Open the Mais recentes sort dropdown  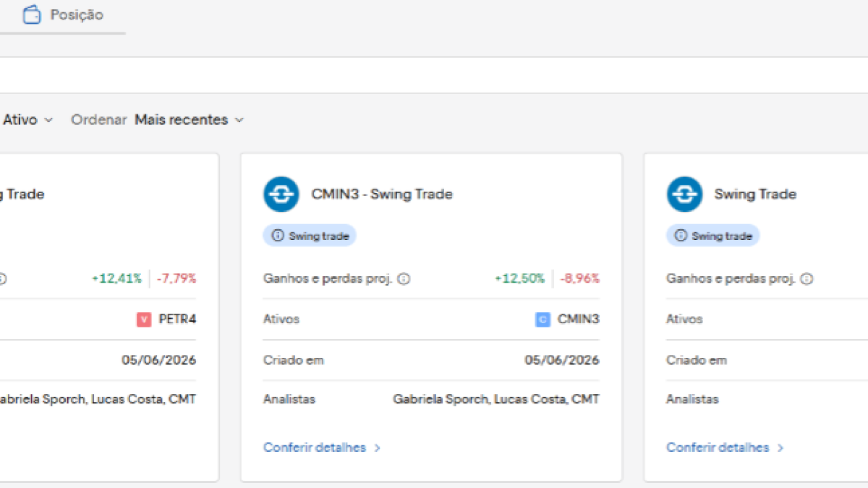coord(190,120)
